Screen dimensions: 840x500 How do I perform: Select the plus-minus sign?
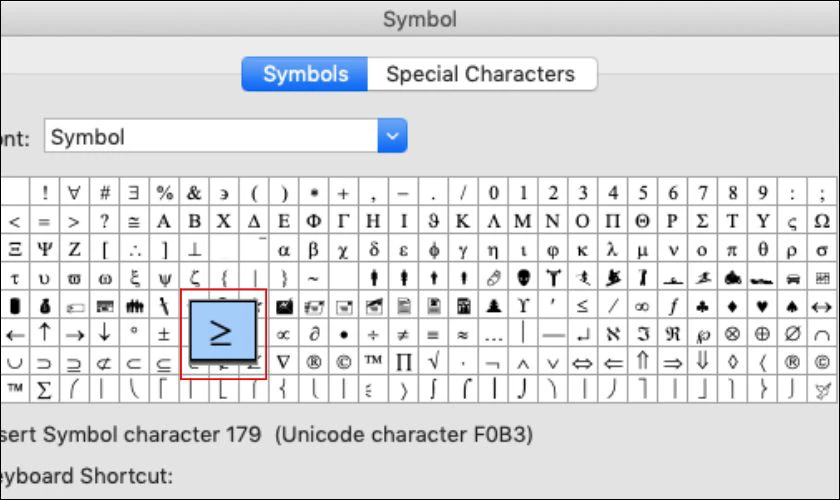coord(164,335)
